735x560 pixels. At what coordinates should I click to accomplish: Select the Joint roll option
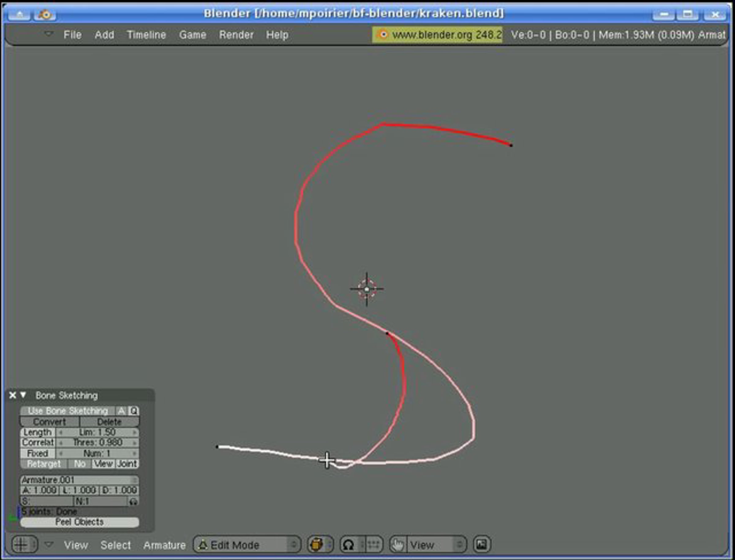(127, 464)
